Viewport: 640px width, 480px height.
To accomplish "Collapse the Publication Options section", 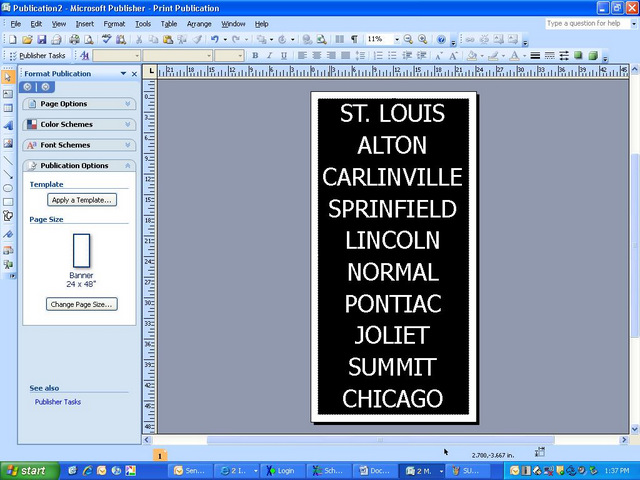I will (x=79, y=165).
